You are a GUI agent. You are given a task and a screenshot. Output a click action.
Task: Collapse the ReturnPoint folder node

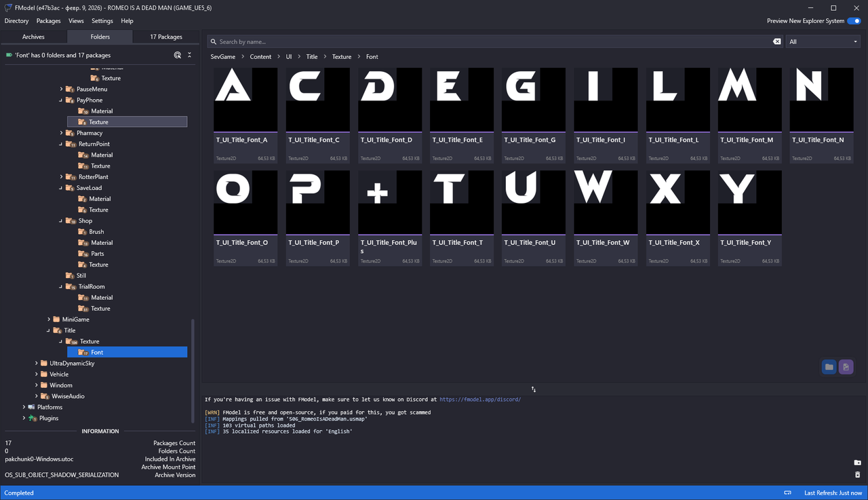point(61,144)
